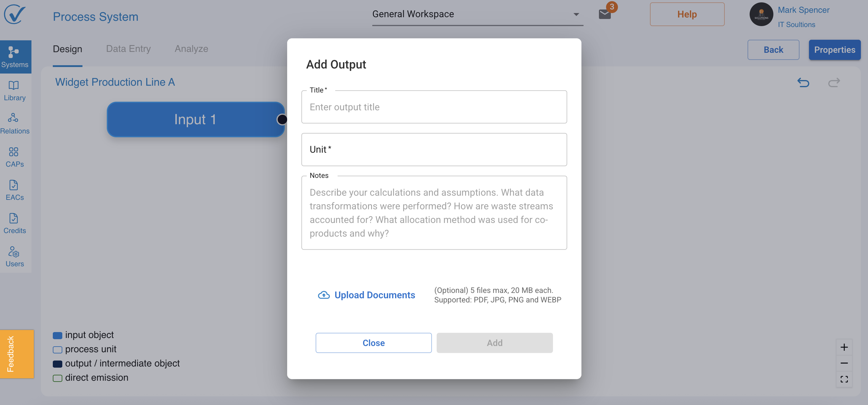The width and height of the screenshot is (868, 405).
Task: Click the redo arrow icon
Action: point(834,82)
